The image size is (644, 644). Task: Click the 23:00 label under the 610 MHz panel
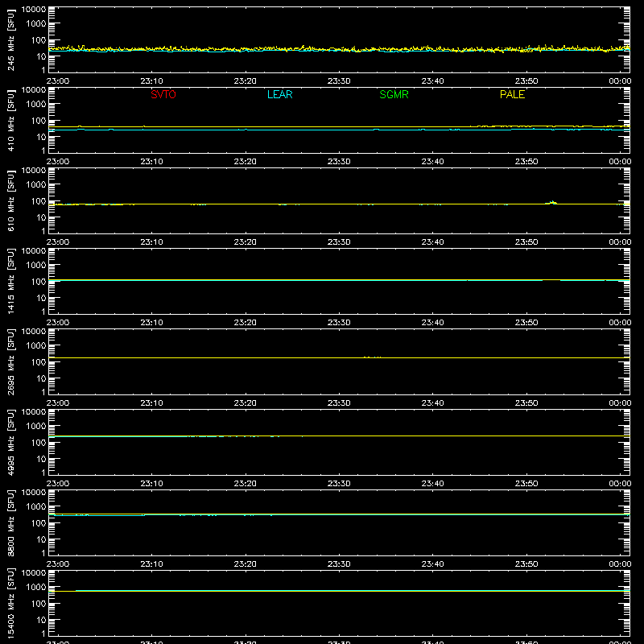pos(58,242)
